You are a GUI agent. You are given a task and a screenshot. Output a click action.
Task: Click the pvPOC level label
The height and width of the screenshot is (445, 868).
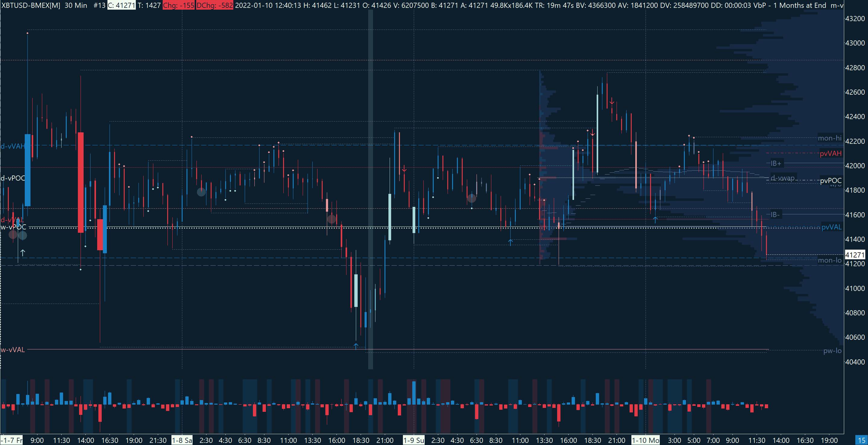[x=831, y=181]
